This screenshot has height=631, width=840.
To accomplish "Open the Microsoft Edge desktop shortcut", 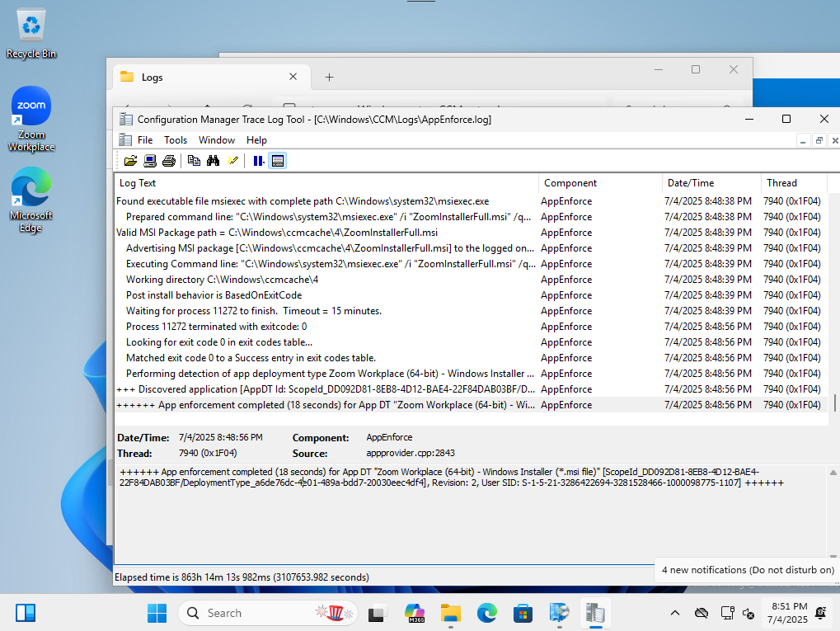I will [31, 200].
